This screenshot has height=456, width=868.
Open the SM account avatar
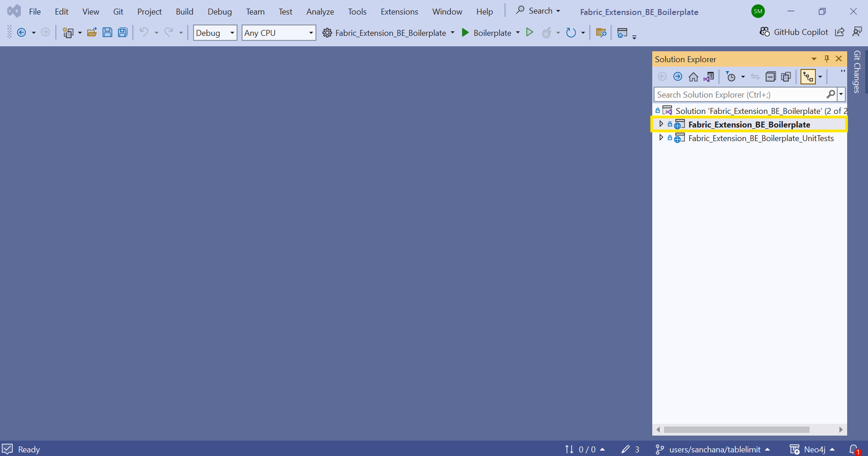758,11
